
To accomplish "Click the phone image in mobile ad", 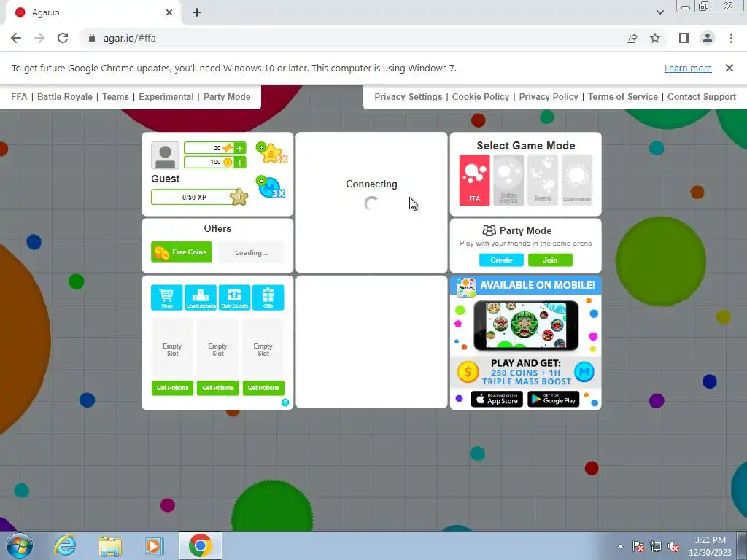I will pyautogui.click(x=526, y=326).
